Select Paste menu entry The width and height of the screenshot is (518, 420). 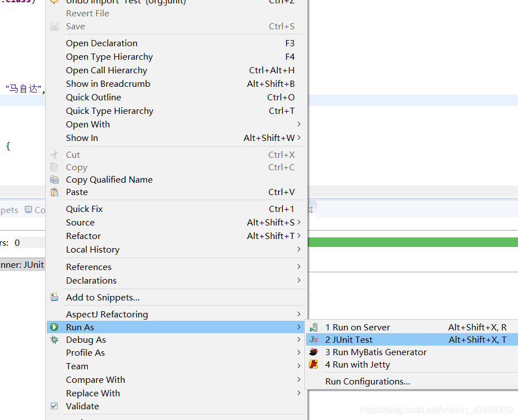click(176, 192)
